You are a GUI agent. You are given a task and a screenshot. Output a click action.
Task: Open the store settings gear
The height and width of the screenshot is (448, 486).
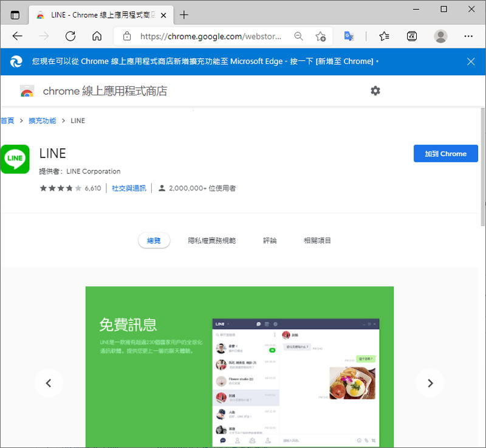tap(375, 91)
